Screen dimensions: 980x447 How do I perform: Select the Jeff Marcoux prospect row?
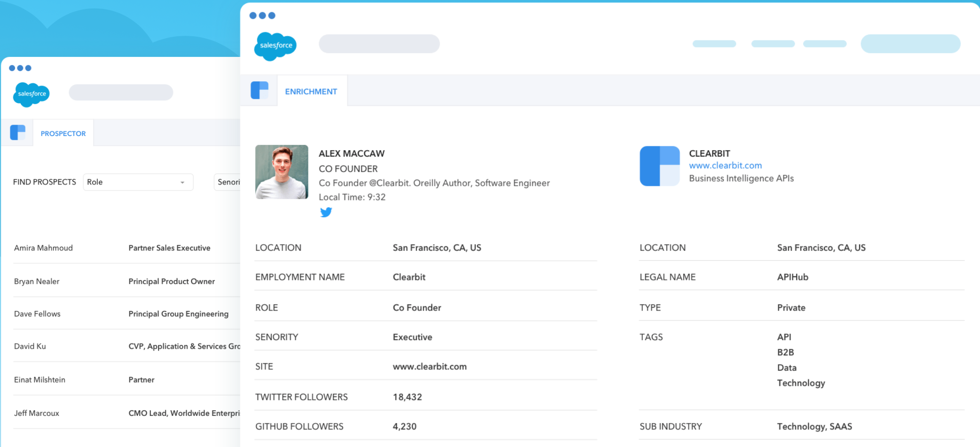tap(127, 413)
